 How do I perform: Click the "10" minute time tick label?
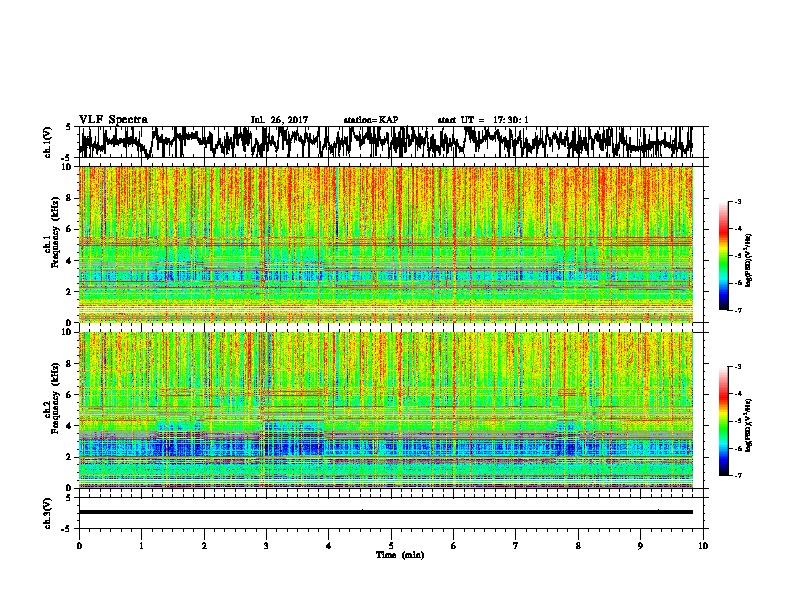point(703,546)
